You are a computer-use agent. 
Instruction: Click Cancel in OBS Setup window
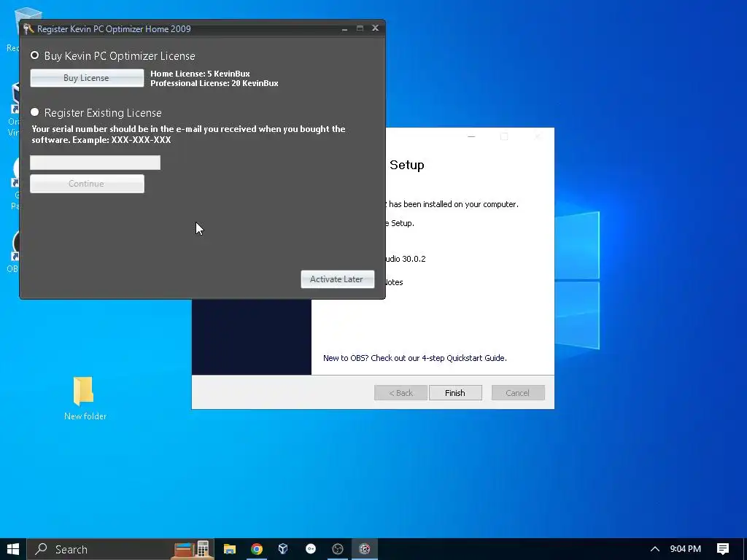coord(518,393)
